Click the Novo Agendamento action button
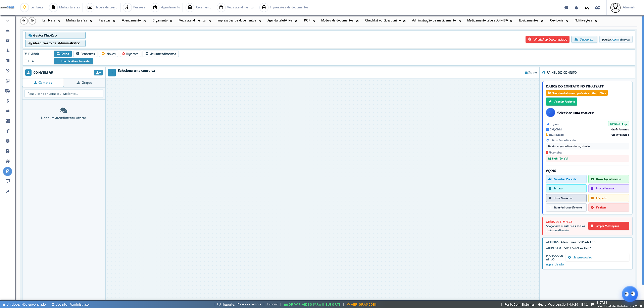The image size is (644, 308). coord(608,179)
